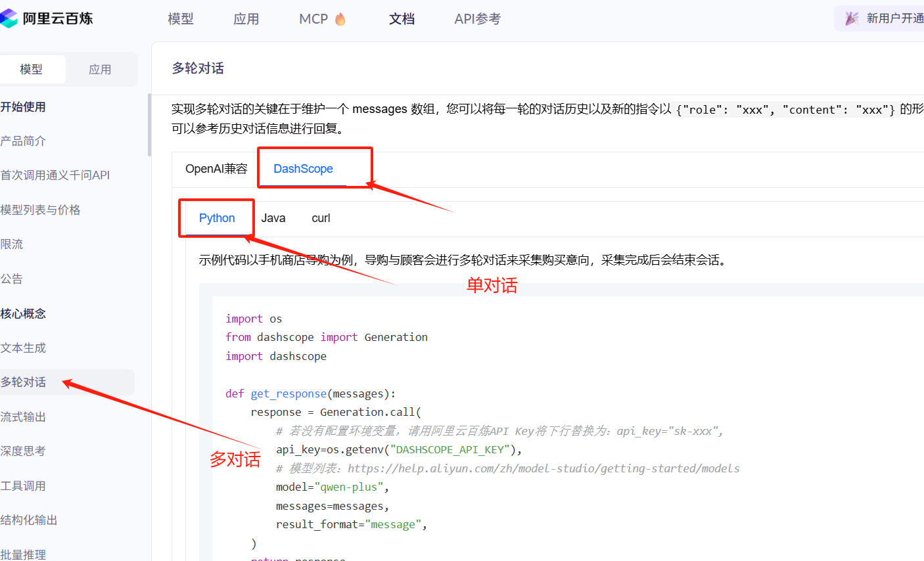Click the flame icon next to MCP

click(x=340, y=19)
